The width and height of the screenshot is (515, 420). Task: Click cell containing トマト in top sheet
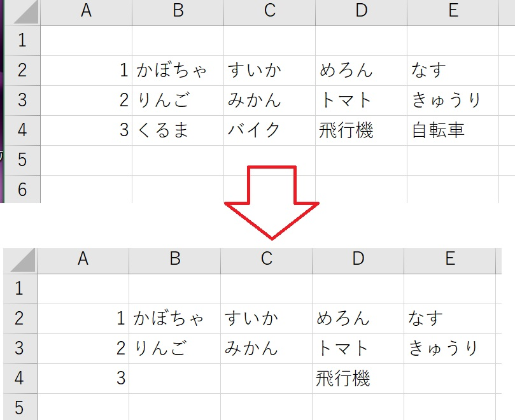tap(362, 101)
